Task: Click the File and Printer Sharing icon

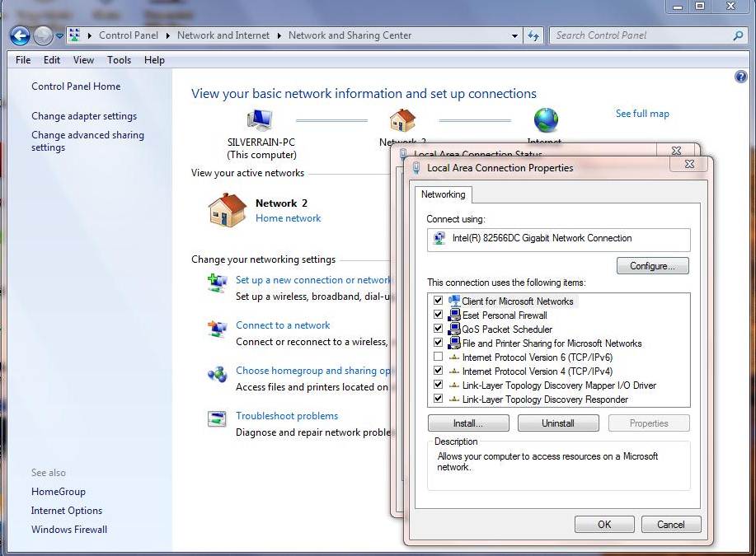Action: [454, 343]
